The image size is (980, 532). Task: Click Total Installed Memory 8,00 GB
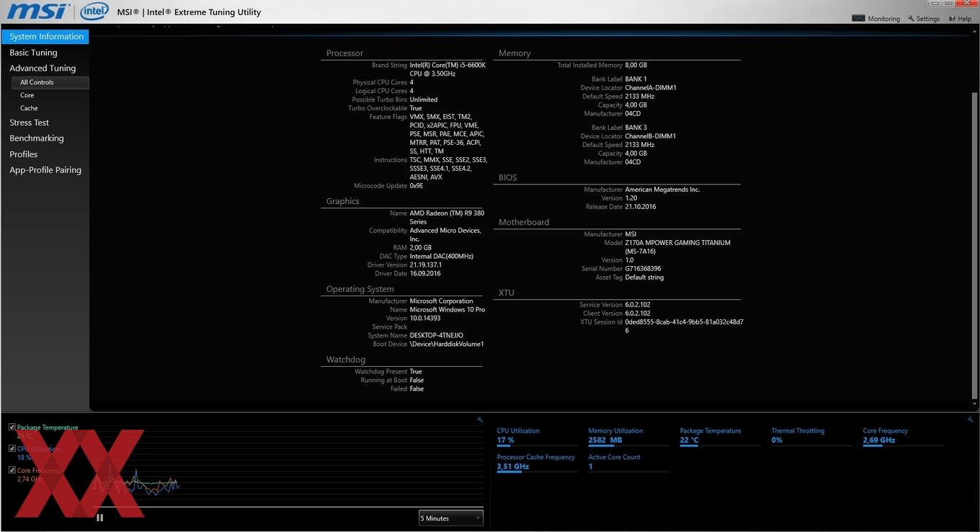tap(636, 66)
